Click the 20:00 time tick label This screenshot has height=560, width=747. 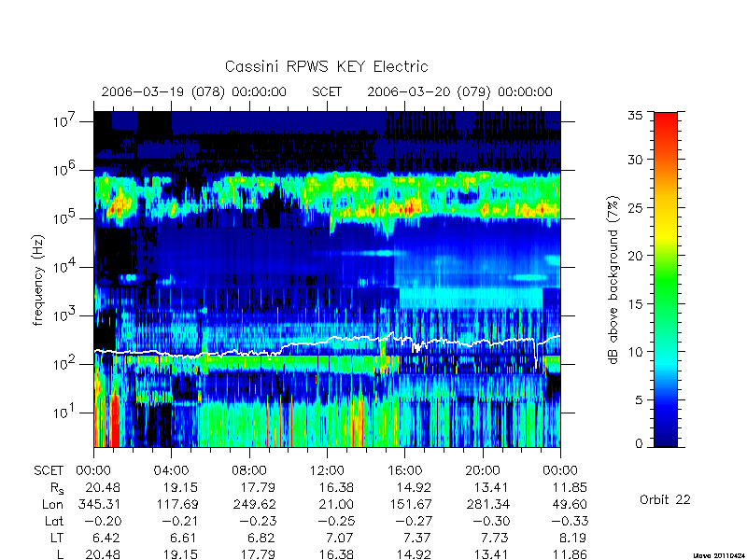pos(483,470)
